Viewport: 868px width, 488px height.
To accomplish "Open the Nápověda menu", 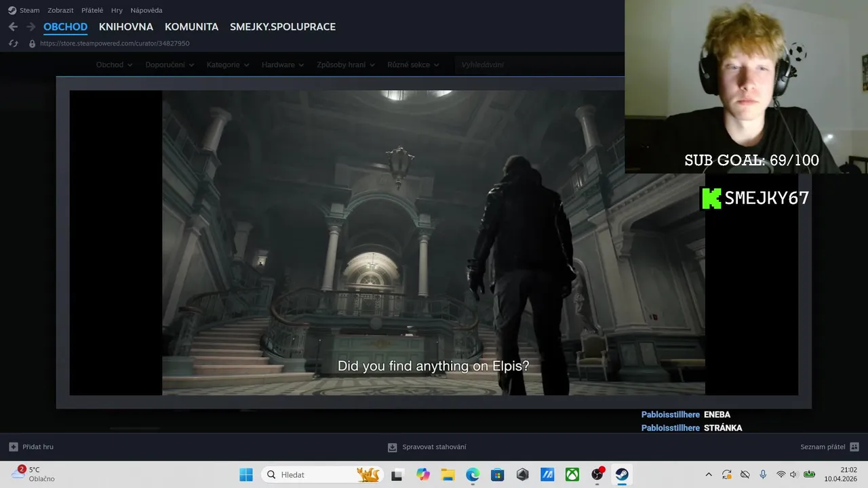I will pyautogui.click(x=146, y=10).
